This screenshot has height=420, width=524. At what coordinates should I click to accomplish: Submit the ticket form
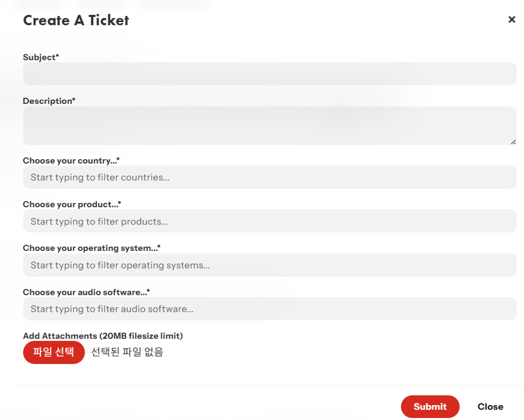point(430,407)
